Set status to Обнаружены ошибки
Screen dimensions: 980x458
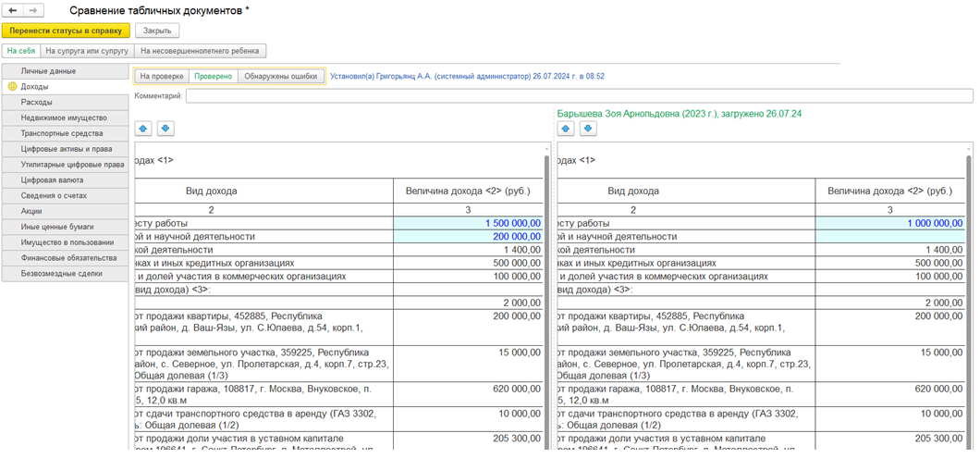coord(280,77)
